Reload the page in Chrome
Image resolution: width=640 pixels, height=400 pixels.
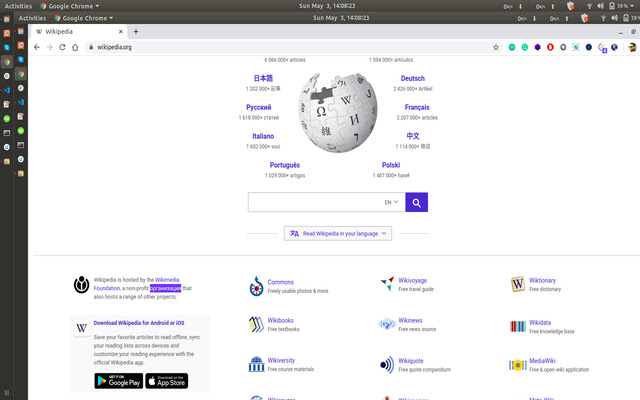[x=62, y=47]
